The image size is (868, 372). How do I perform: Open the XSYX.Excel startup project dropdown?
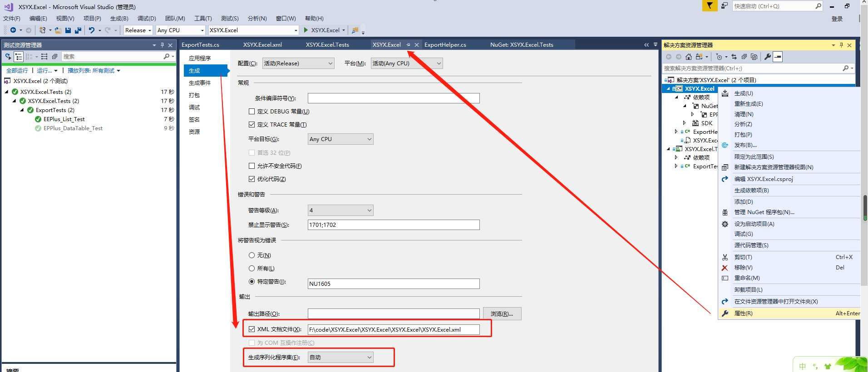[x=253, y=30]
